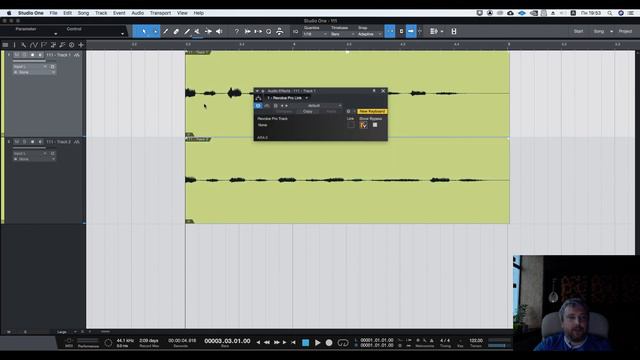Click the Copy button in plugin window
The width and height of the screenshot is (640, 360).
tap(308, 111)
